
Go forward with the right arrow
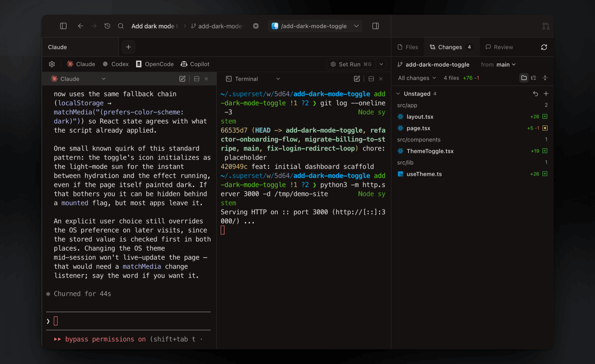[x=94, y=26]
